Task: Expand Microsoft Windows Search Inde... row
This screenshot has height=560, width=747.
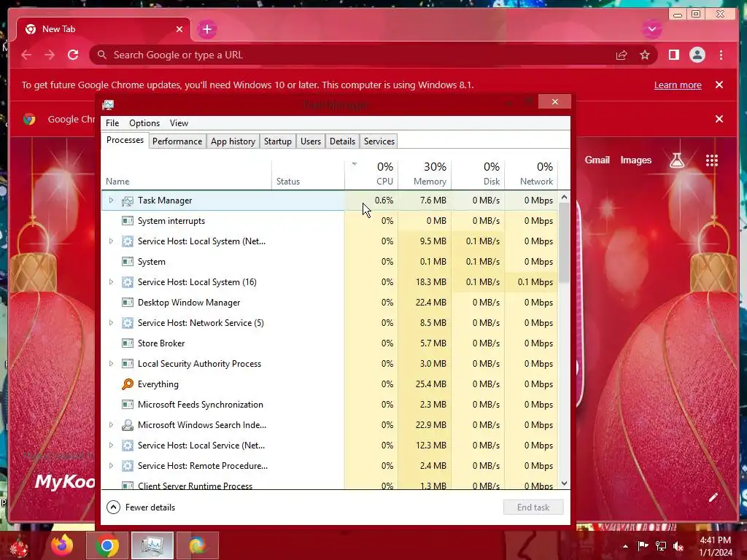Action: point(112,425)
